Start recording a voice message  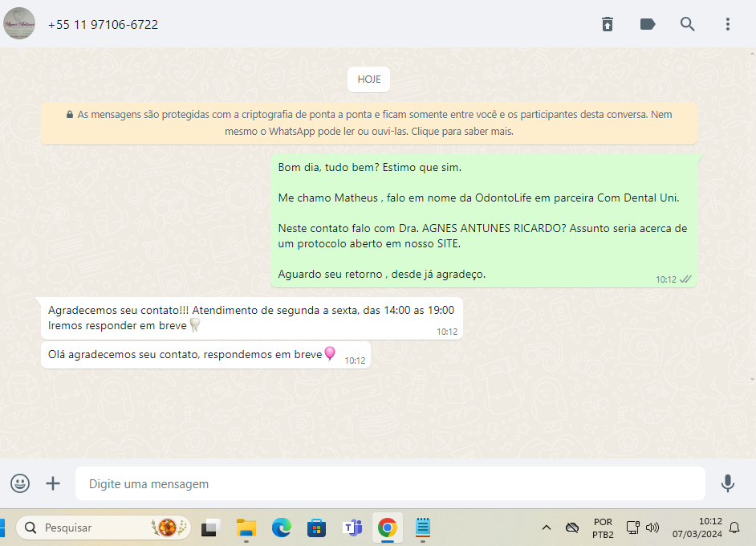pyautogui.click(x=728, y=483)
